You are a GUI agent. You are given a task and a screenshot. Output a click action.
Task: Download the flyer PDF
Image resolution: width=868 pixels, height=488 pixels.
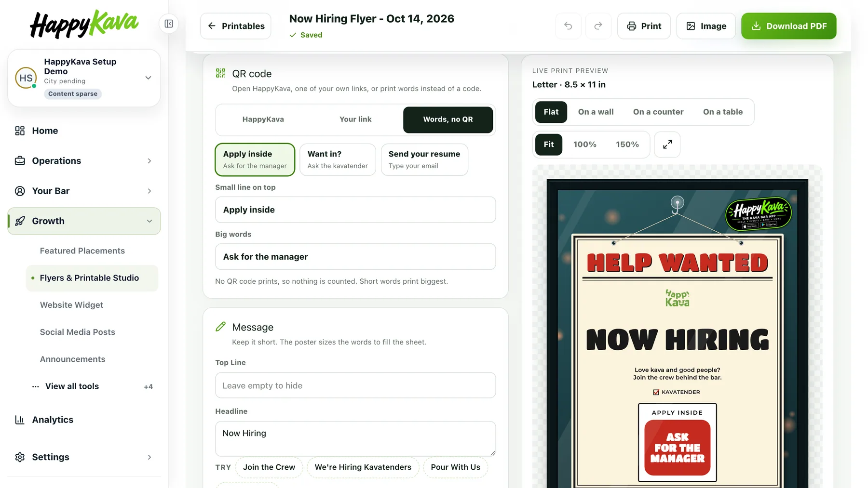pyautogui.click(x=788, y=26)
